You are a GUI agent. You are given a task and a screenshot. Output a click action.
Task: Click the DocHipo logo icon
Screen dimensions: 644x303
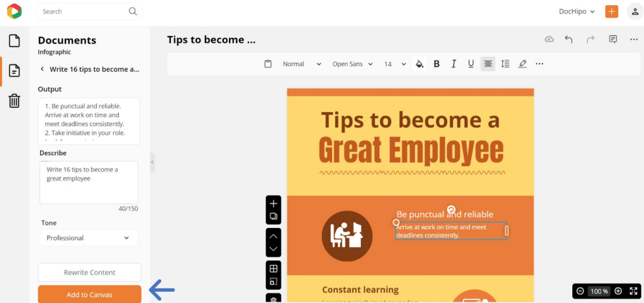click(x=14, y=11)
